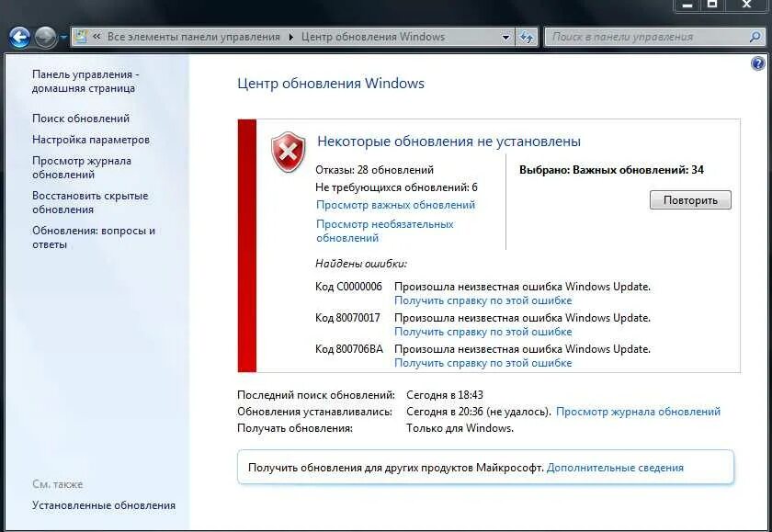
Task: Expand the breadcrumb chevron before 'Все элементы'
Action: tap(97, 37)
